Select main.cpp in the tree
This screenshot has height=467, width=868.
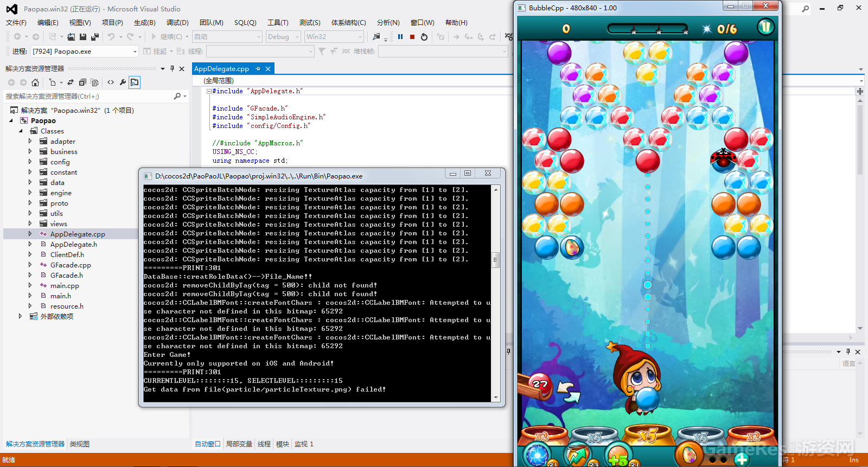65,285
